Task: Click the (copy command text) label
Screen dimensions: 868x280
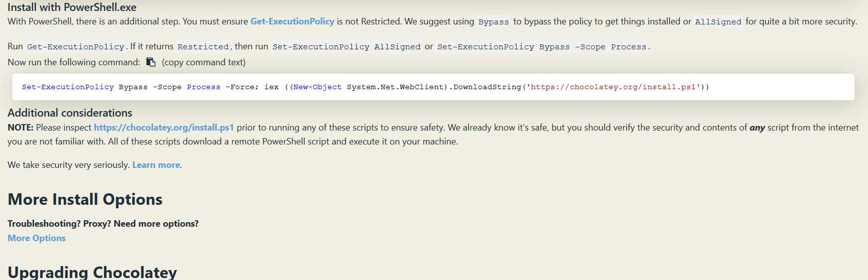Action: [x=204, y=62]
